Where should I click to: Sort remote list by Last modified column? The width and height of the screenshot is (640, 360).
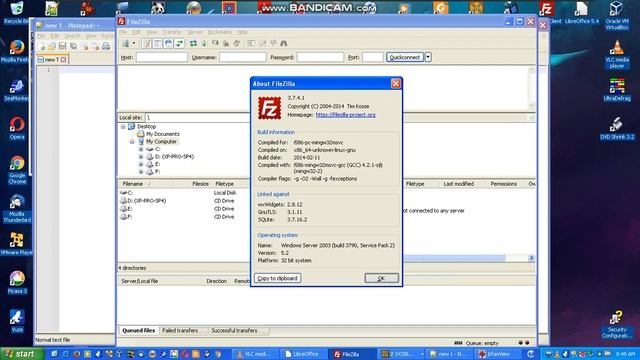[458, 184]
